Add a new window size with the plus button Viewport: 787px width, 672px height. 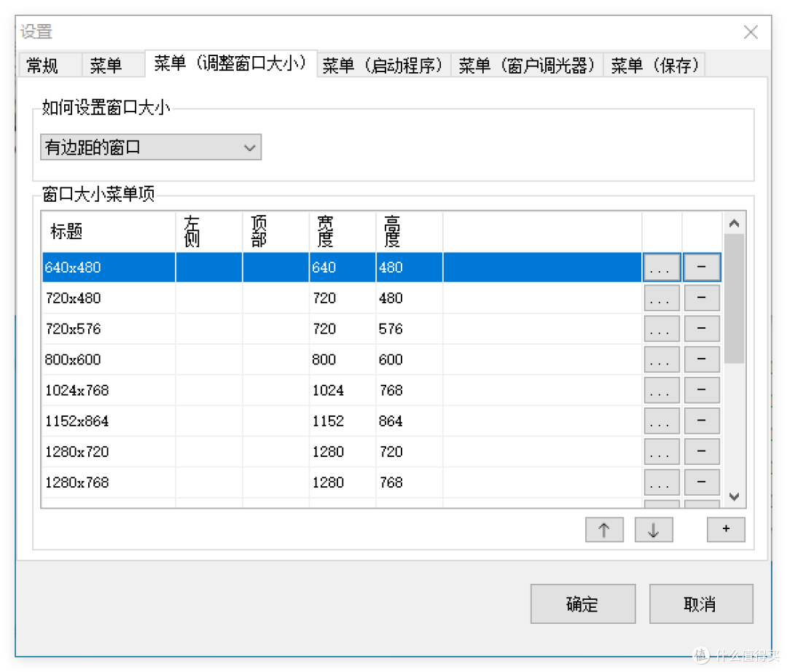pos(726,530)
